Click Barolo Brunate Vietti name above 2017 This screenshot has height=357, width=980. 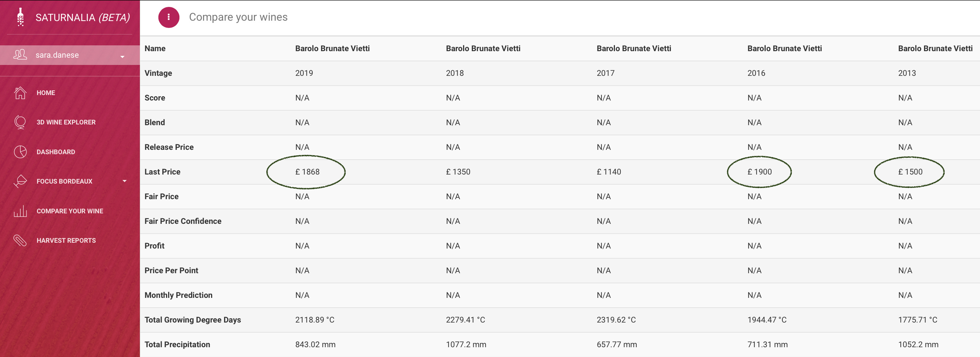[x=634, y=48]
